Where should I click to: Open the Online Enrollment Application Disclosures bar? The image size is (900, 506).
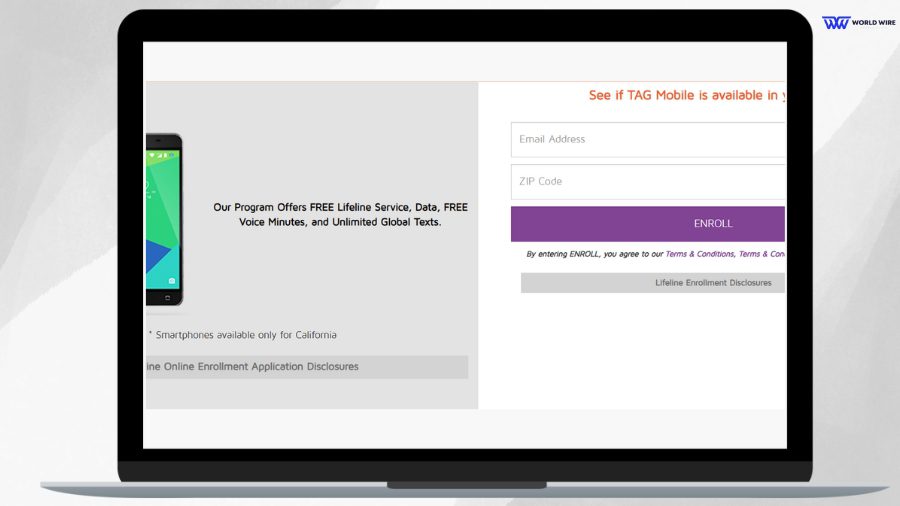[307, 367]
